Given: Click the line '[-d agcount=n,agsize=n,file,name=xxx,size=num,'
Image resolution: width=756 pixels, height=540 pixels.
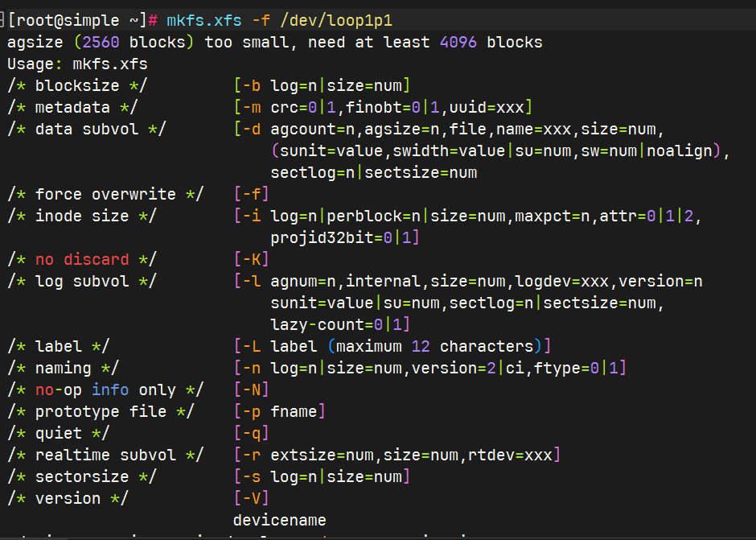Looking at the screenshot, I should [x=450, y=130].
